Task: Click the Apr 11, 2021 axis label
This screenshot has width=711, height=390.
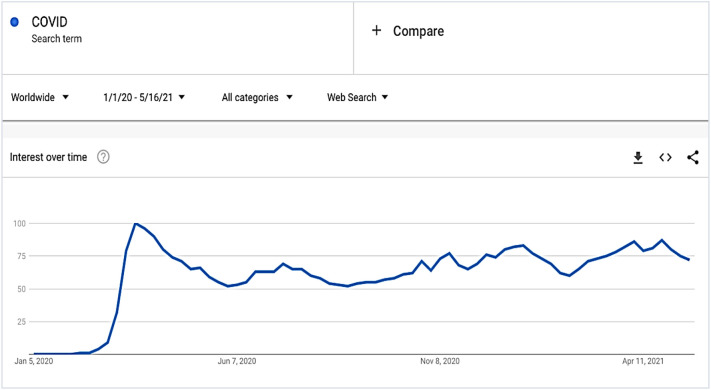Action: (643, 361)
